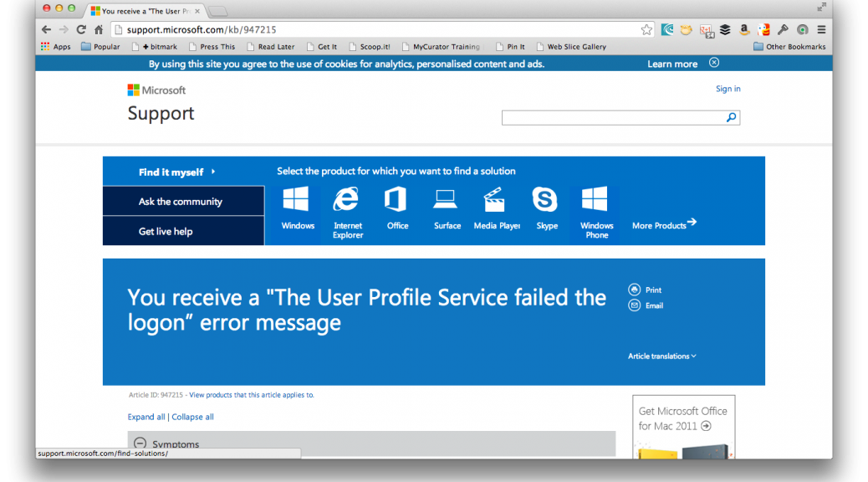This screenshot has width=868, height=482.
Task: Click the address bar URL
Action: pos(202,30)
